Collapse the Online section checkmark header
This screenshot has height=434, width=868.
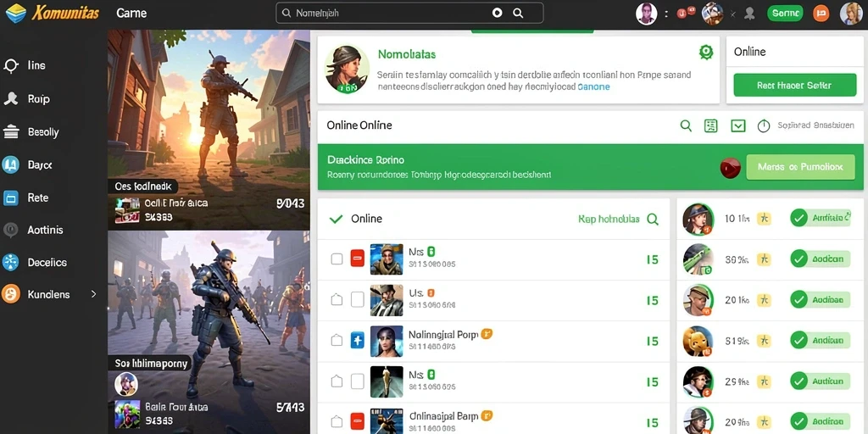(x=336, y=219)
